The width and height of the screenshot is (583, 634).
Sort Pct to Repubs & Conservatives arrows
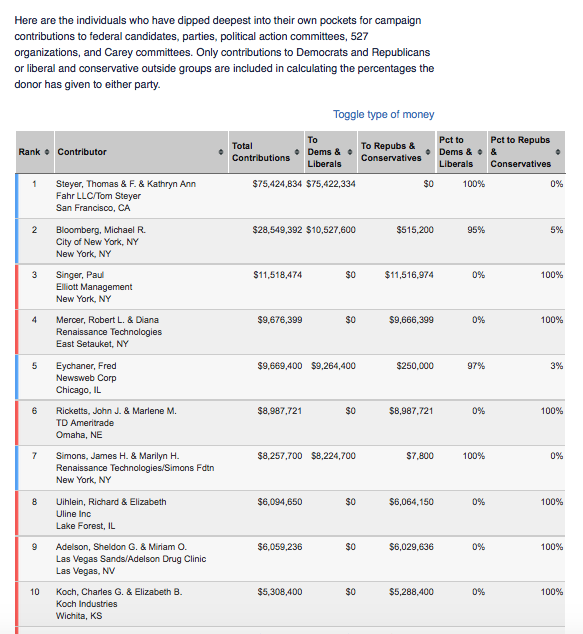(x=558, y=152)
